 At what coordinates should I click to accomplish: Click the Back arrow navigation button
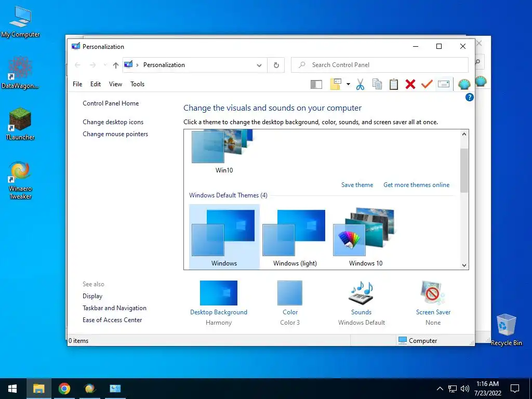click(x=77, y=65)
